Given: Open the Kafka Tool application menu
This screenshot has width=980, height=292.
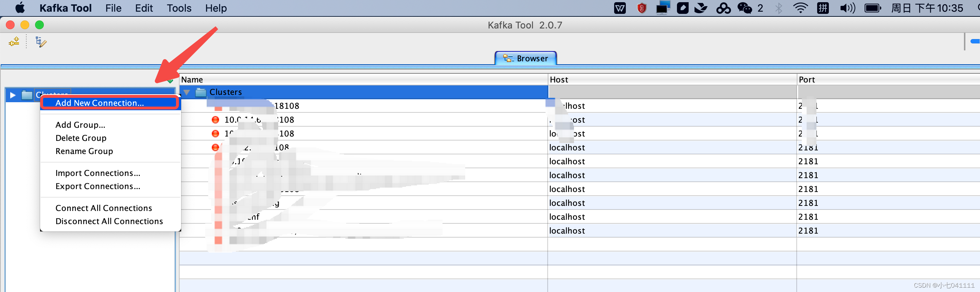Looking at the screenshot, I should click(x=65, y=8).
